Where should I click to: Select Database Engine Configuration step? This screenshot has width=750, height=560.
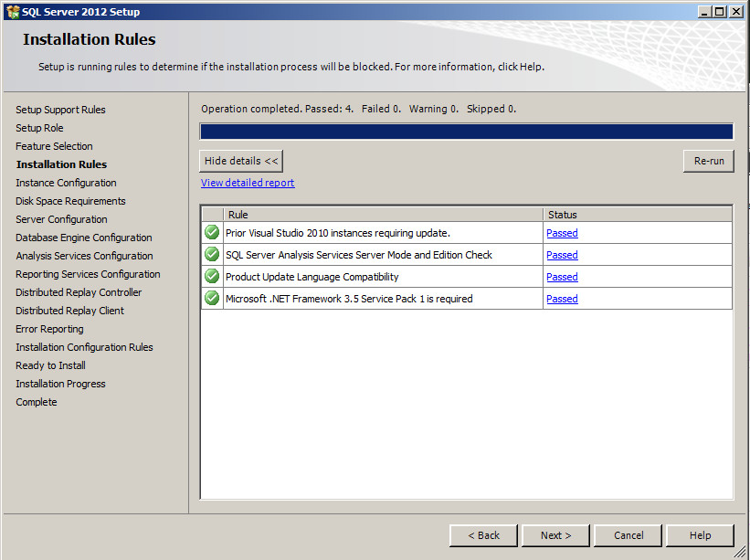tap(84, 238)
